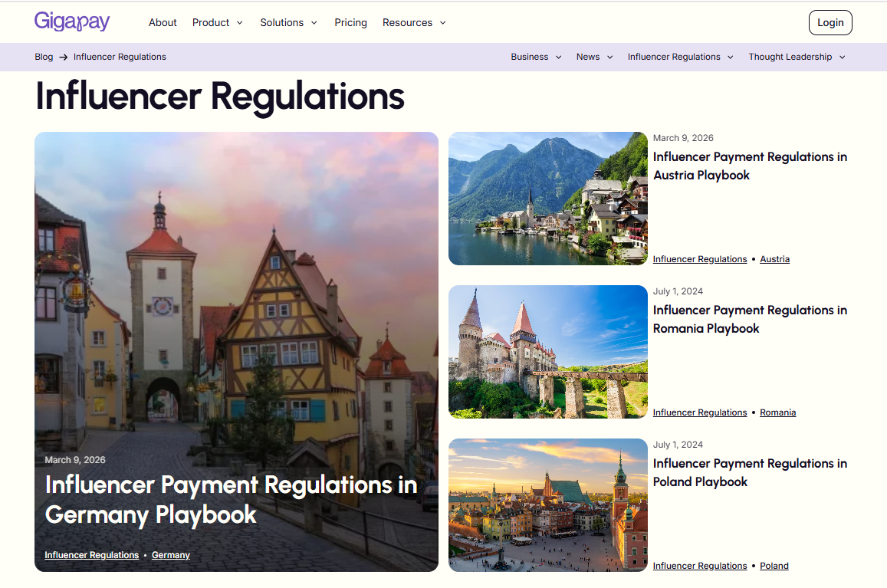Click the Germany tag link

171,555
